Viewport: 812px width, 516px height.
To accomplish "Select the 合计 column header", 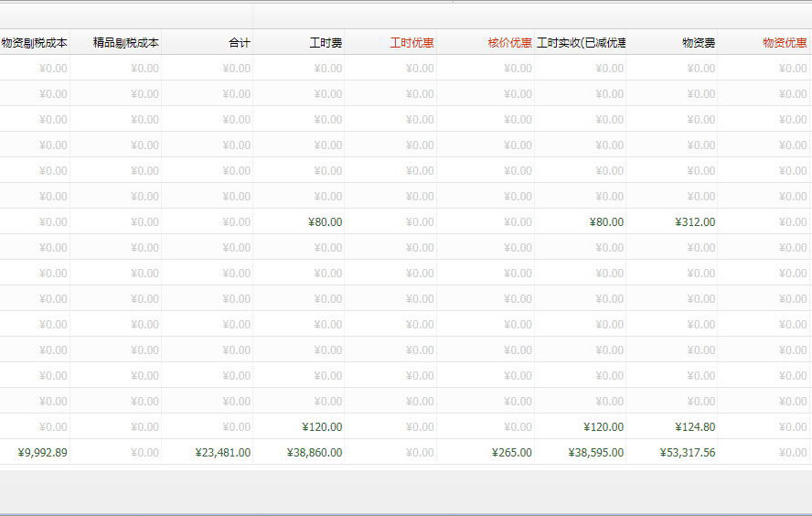I will pos(240,42).
